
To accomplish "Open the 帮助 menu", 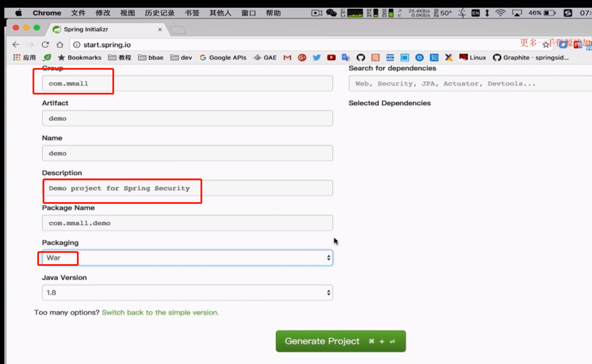I will [x=273, y=13].
